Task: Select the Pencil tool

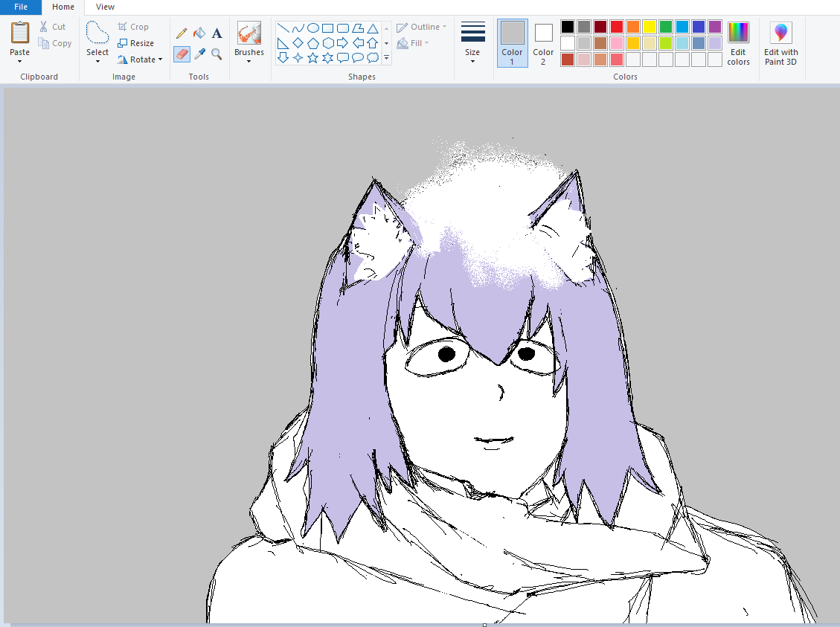Action: 182,33
